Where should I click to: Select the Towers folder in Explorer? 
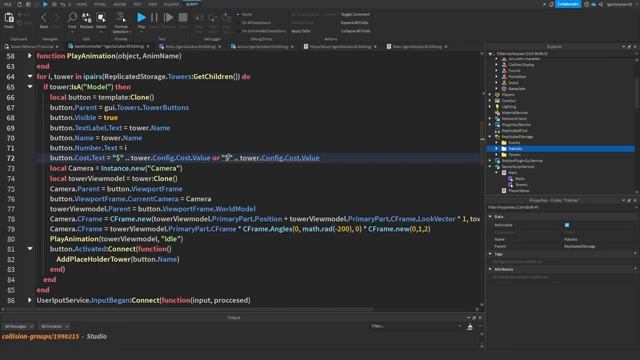(x=514, y=155)
